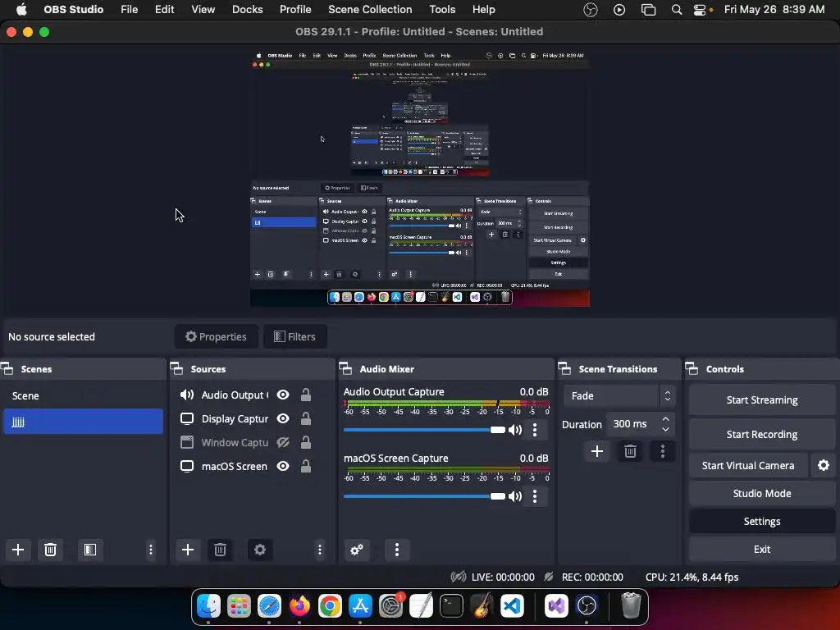840x630 pixels.
Task: Start the Virtual Camera
Action: 748,466
